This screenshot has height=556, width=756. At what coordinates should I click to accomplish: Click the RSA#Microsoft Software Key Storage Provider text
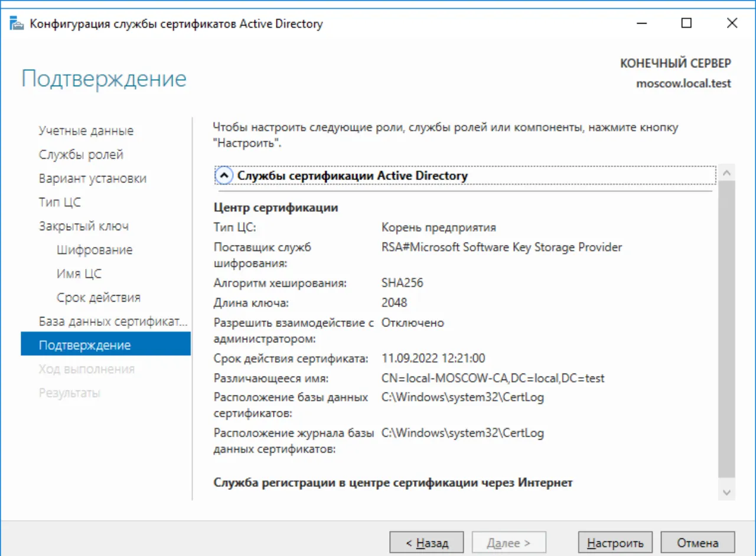point(501,247)
